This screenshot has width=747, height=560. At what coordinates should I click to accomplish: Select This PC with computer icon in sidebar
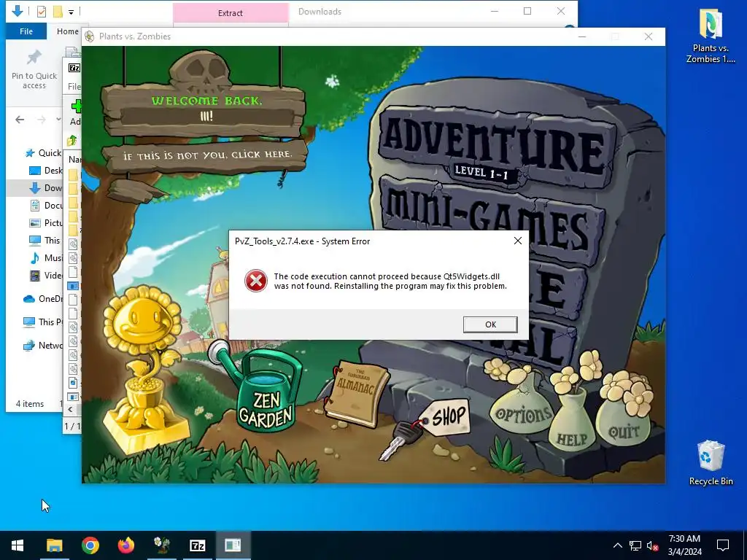43,322
